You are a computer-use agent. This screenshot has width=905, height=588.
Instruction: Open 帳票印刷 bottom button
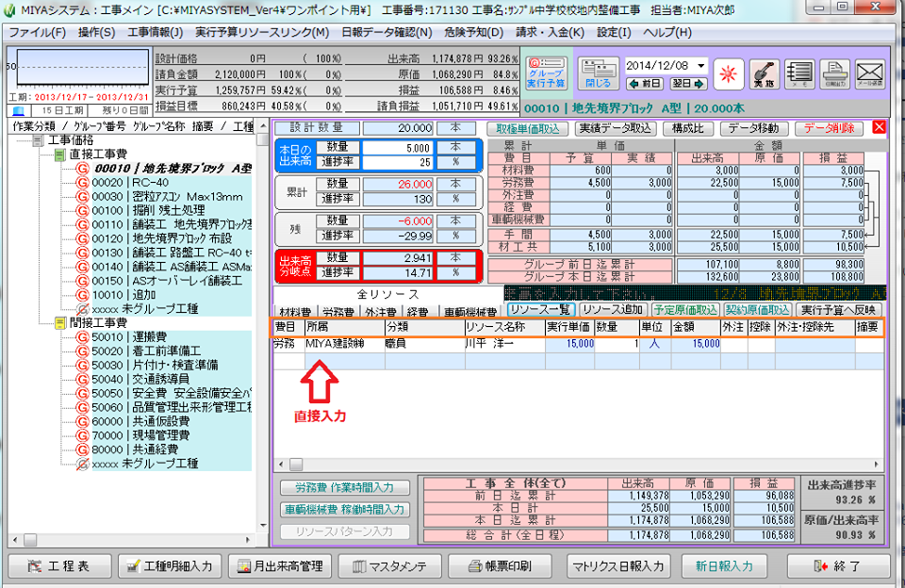[x=501, y=566]
